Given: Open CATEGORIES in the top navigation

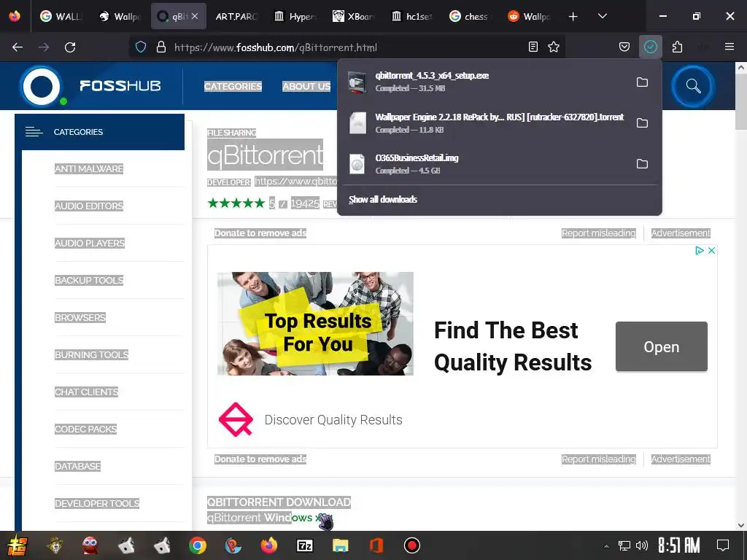Looking at the screenshot, I should click(x=233, y=86).
